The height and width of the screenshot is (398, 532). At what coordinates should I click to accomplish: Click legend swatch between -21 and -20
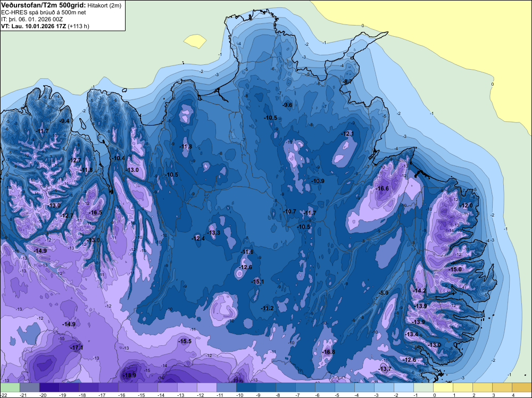29,387
